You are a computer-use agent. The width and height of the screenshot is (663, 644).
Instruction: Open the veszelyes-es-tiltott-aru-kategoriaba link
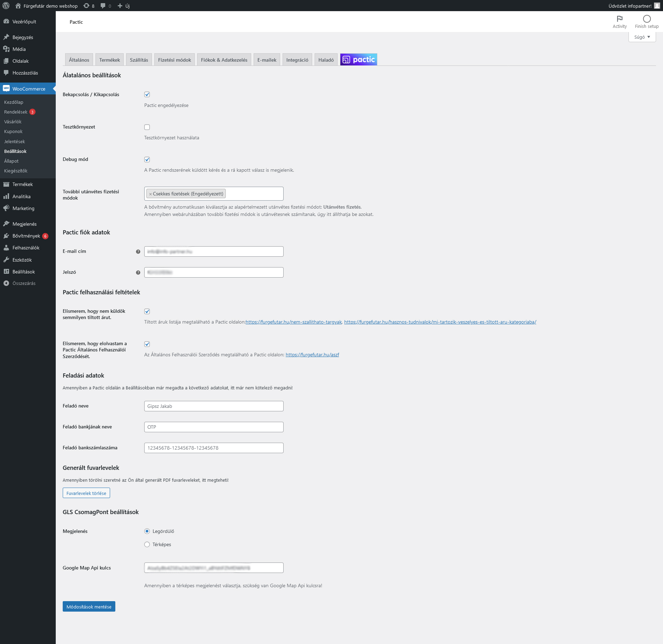tap(440, 322)
